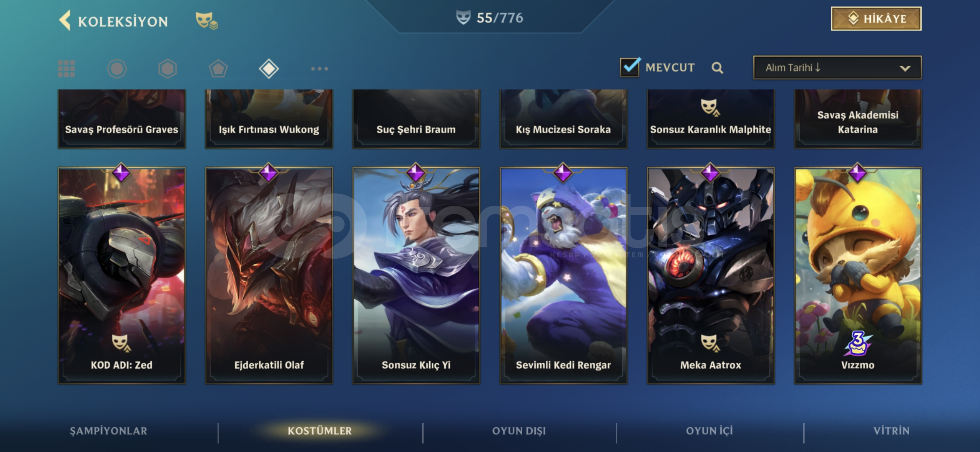980x452 pixels.
Task: Click the search magnifier icon
Action: [717, 68]
